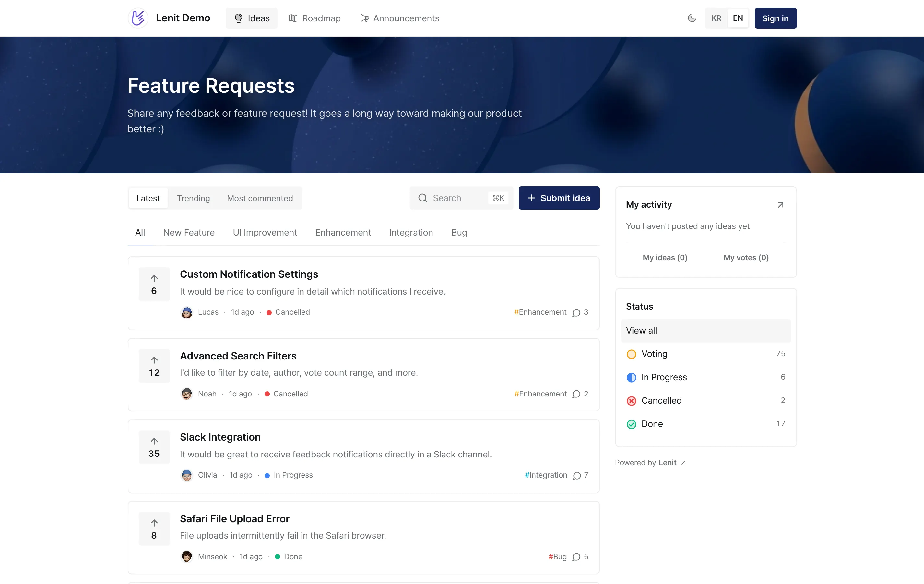The image size is (924, 584).
Task: Click comment icon on Safari File Upload Error
Action: click(x=576, y=557)
